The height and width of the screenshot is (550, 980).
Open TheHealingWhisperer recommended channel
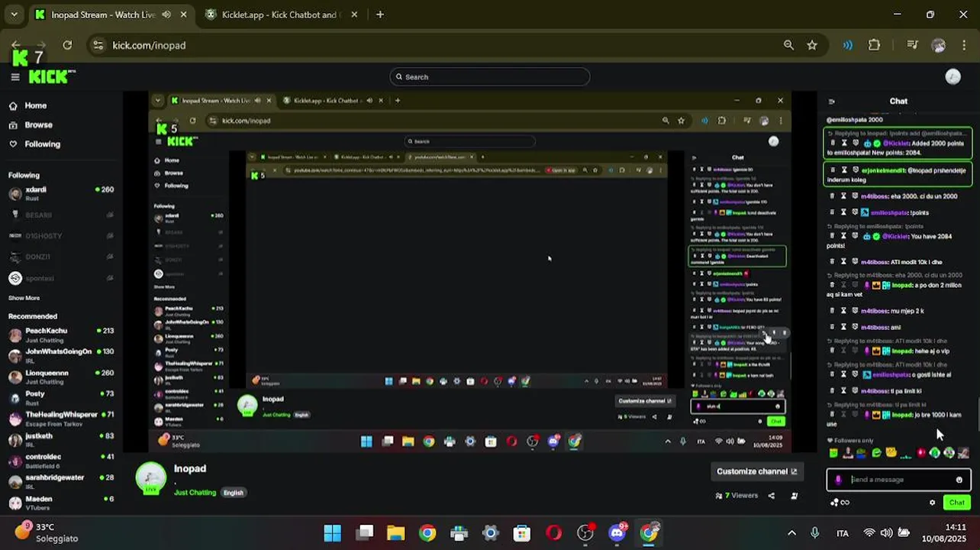61,419
